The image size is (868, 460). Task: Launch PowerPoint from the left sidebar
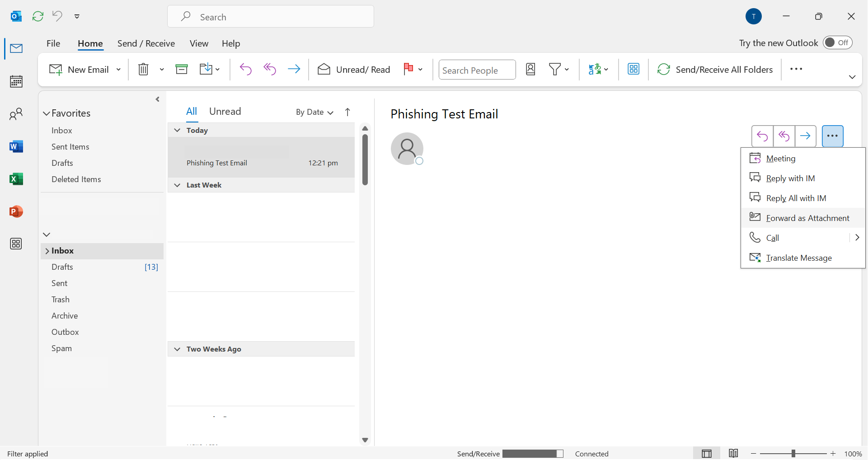pos(16,211)
